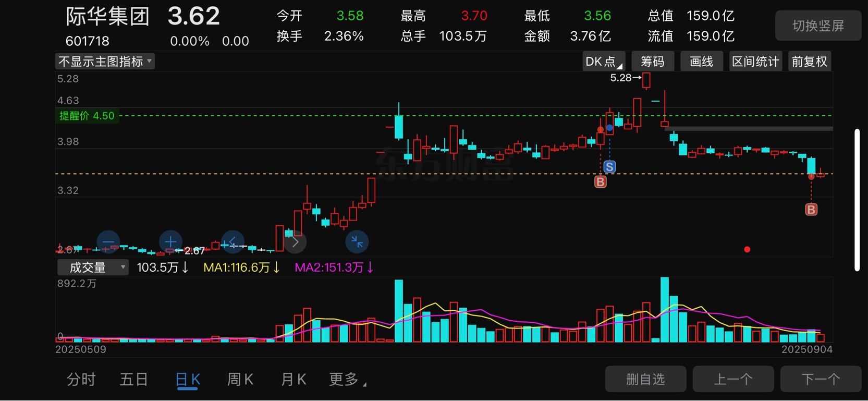Click the 最低 value 3.56
868x401 pixels.
point(597,16)
